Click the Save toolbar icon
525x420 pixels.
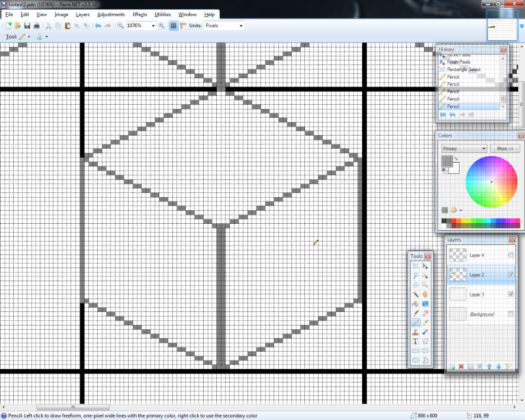[x=27, y=25]
